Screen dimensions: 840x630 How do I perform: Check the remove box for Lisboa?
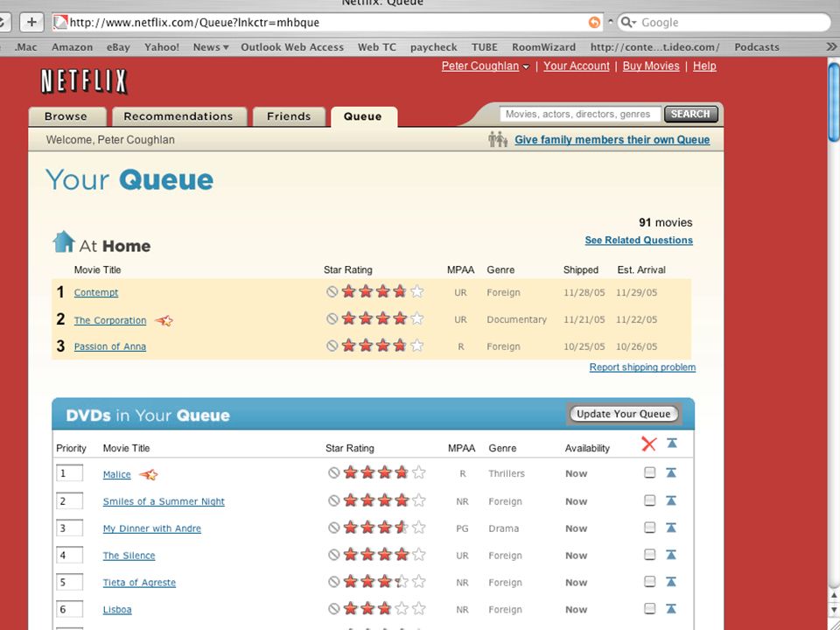[x=650, y=609]
